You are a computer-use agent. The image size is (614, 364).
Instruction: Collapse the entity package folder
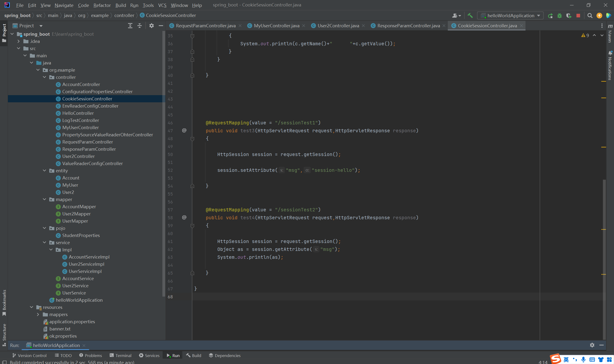point(44,171)
